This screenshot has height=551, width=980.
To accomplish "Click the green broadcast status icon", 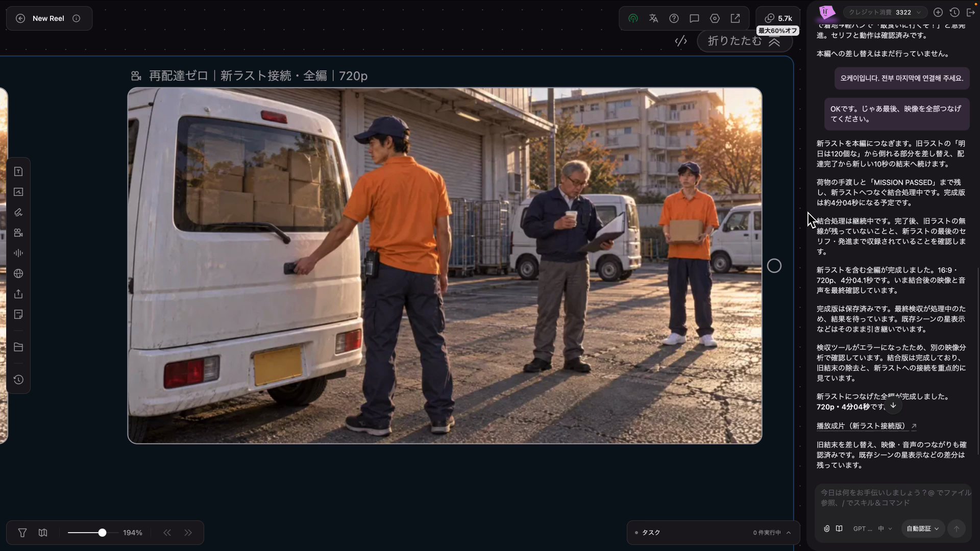I will (x=633, y=18).
